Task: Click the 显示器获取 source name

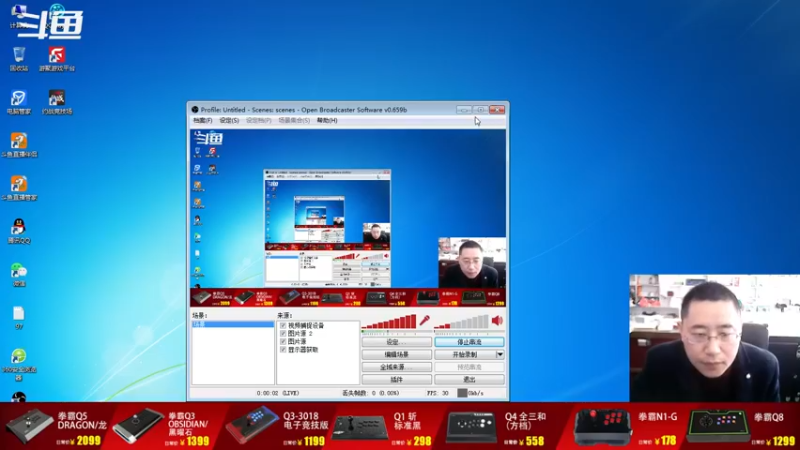Action: [303, 349]
